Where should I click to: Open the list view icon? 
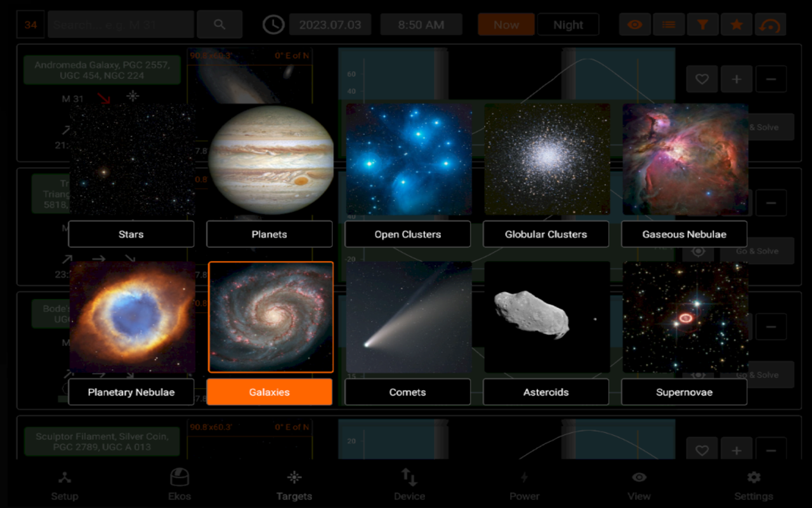coord(669,25)
